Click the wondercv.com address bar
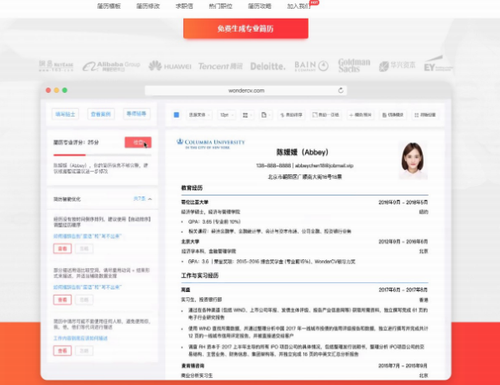The width and height of the screenshot is (500, 385). [246, 90]
